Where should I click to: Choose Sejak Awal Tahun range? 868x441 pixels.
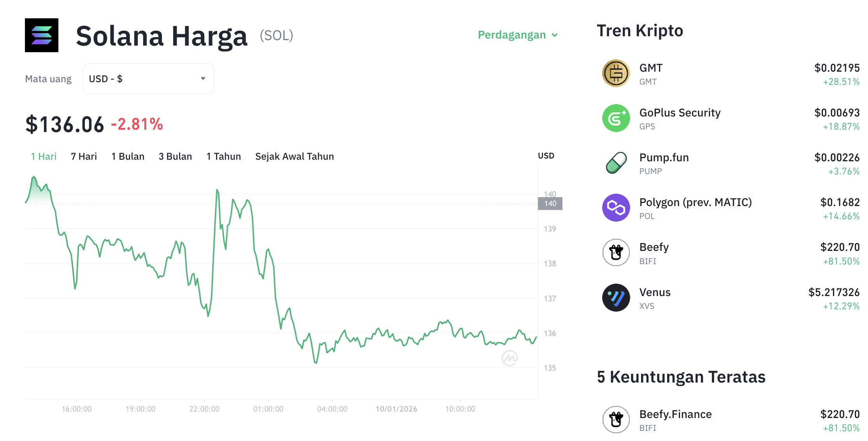click(294, 157)
